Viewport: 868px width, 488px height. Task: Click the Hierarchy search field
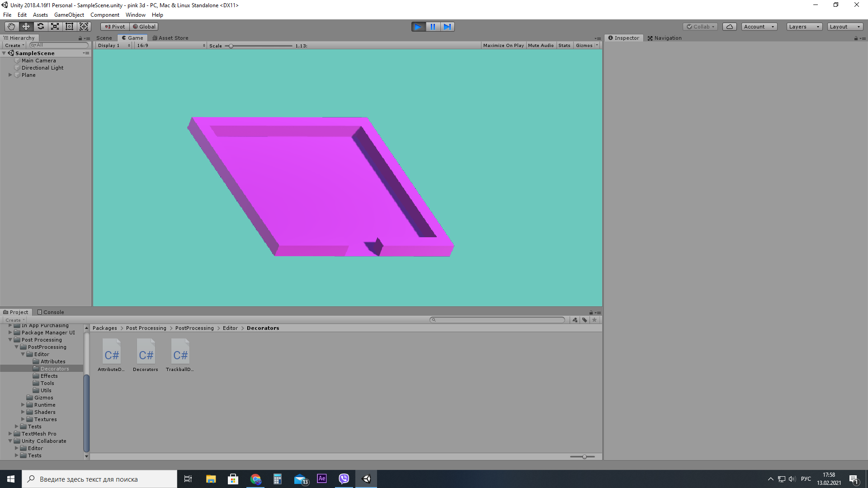click(x=59, y=45)
